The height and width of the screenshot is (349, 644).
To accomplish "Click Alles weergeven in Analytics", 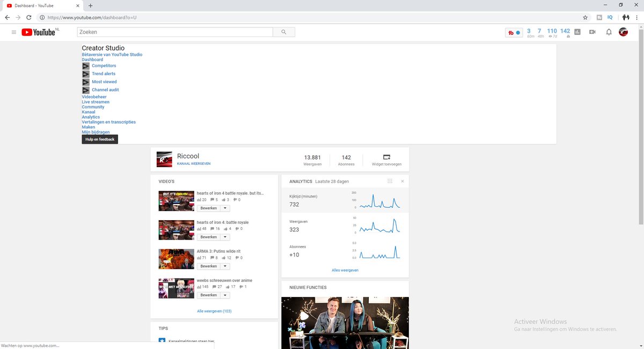I will (x=345, y=270).
